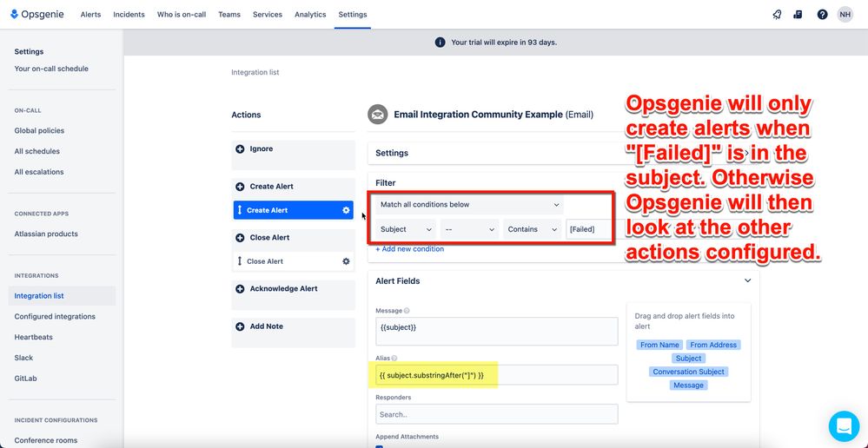
Task: Open Atlassian products in sidebar
Action: 46,234
